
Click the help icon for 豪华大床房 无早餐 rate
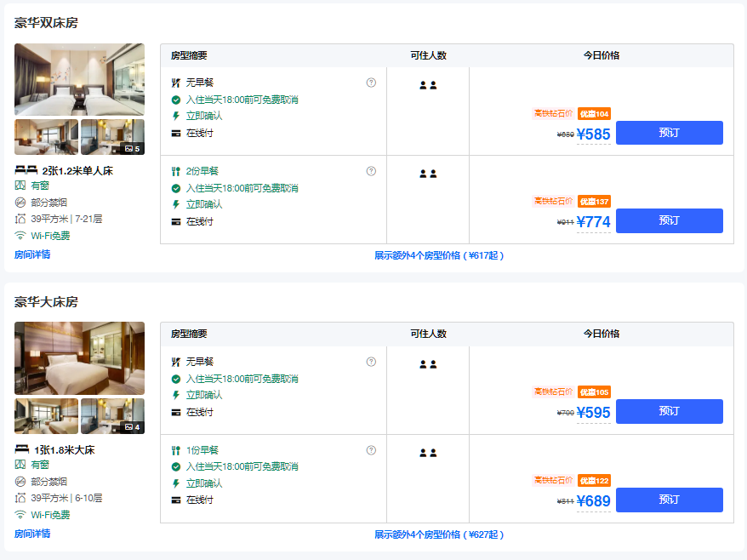371,362
